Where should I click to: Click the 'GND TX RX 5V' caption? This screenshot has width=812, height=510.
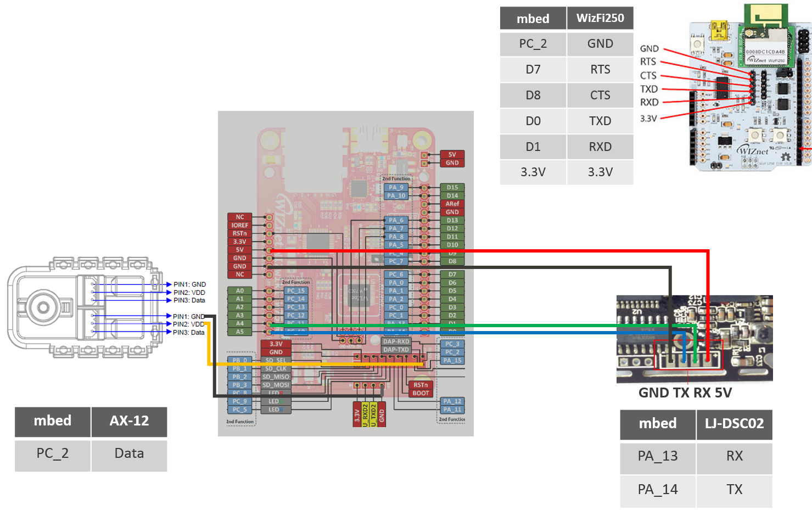(x=685, y=393)
